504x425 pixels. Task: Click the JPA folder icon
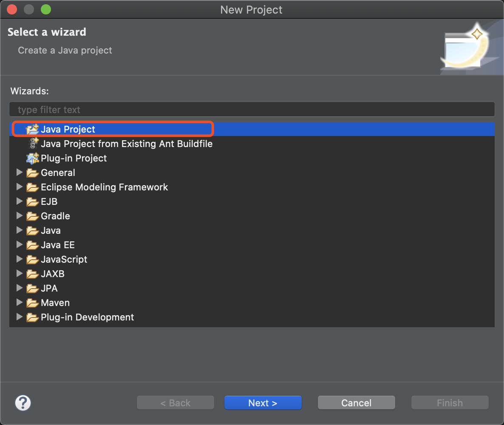tap(32, 289)
